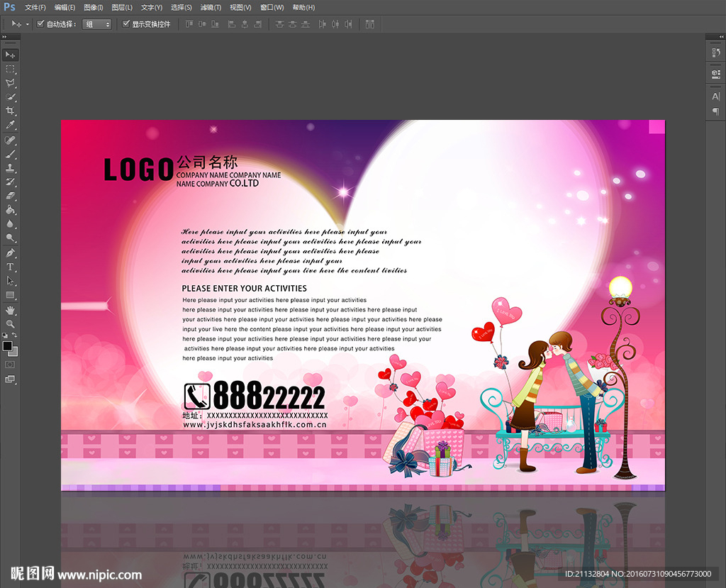Select the Paint Bucket tool
Image resolution: width=726 pixels, height=588 pixels.
10,209
